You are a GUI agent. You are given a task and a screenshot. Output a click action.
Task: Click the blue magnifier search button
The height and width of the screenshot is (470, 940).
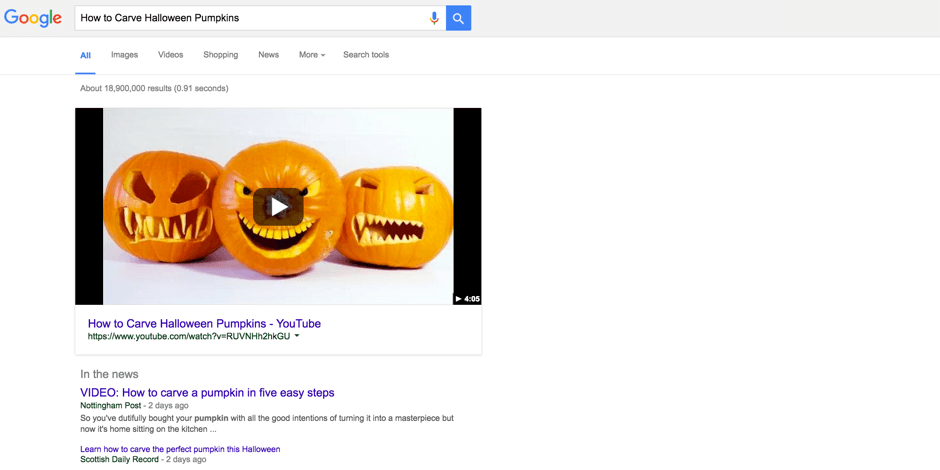point(459,18)
